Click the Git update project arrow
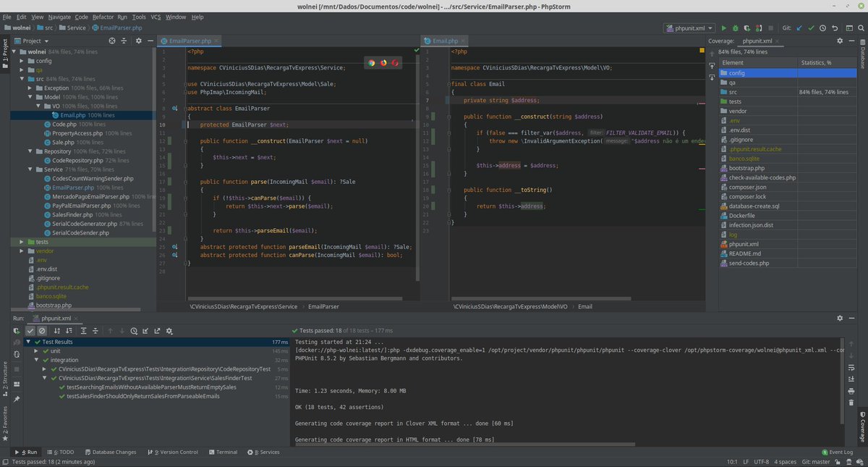Screen dimensions: 868x467 point(799,28)
